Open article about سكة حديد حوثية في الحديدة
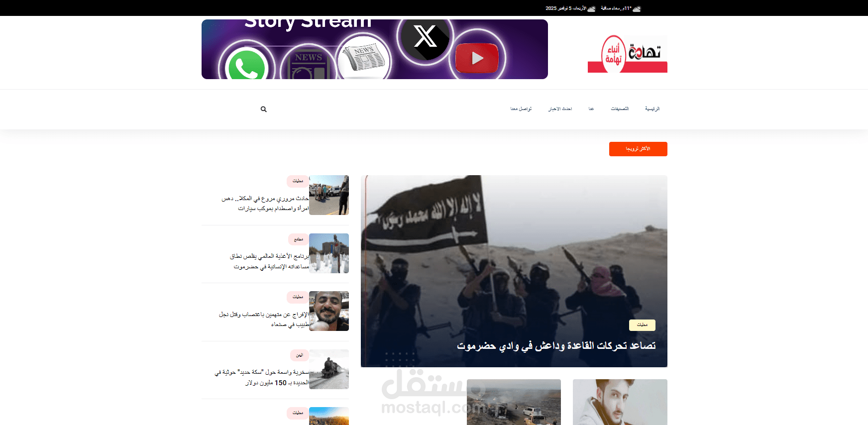Image resolution: width=868 pixels, height=425 pixels. coord(262,377)
